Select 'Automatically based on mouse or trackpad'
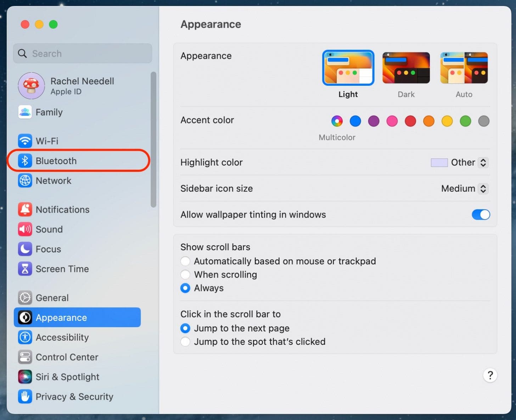 [x=185, y=261]
